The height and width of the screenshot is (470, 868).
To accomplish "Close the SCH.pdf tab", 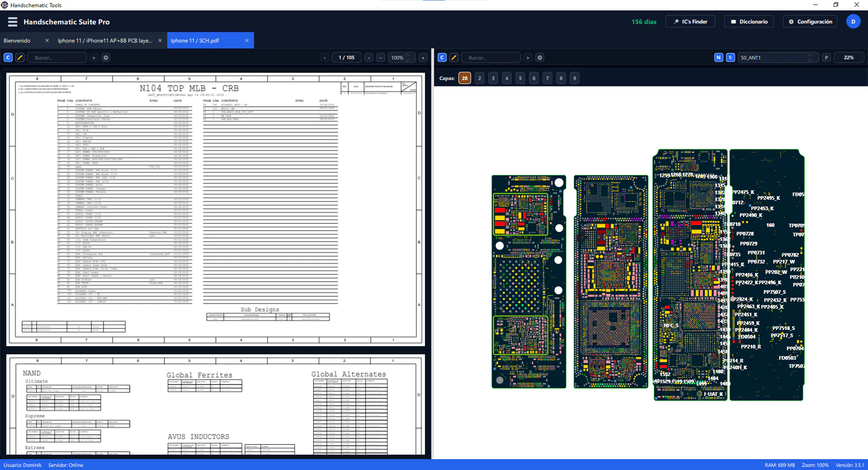I will pyautogui.click(x=247, y=40).
